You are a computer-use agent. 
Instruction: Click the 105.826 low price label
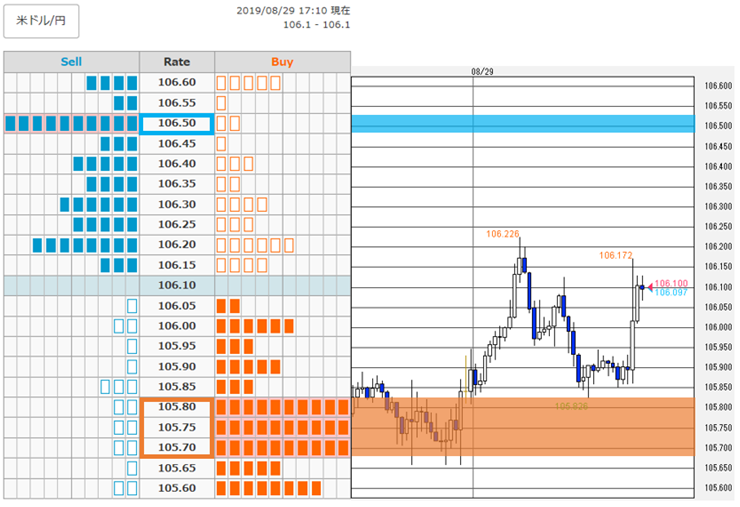click(x=571, y=406)
